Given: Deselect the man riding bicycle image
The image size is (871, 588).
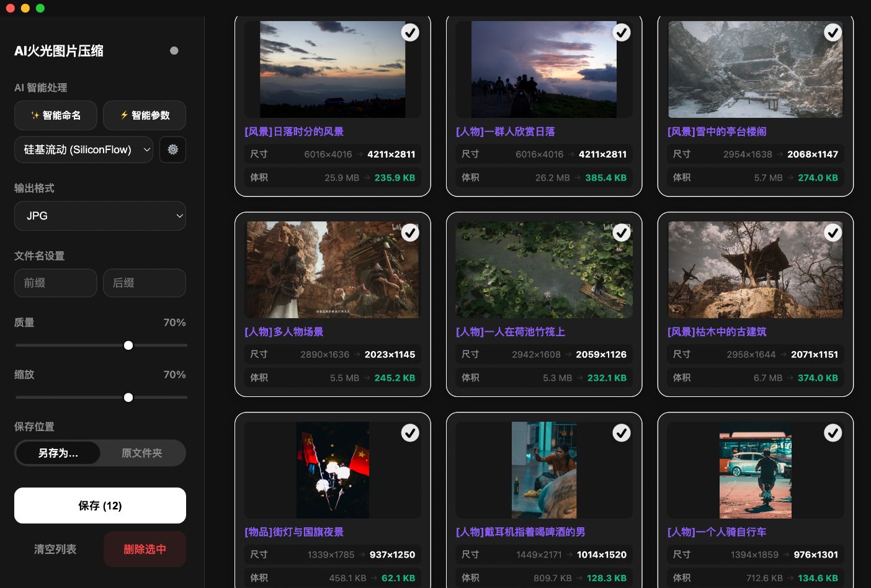Looking at the screenshot, I should point(833,433).
